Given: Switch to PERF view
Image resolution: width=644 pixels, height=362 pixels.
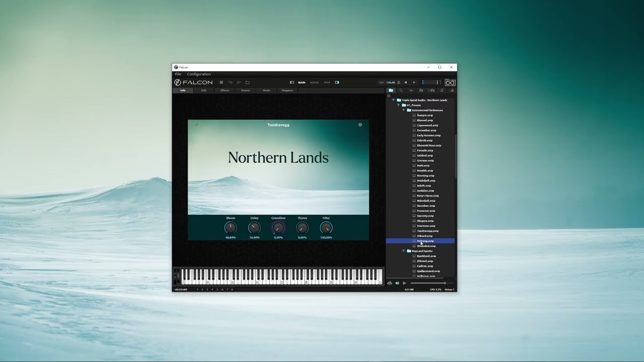Looking at the screenshot, I should tap(327, 82).
